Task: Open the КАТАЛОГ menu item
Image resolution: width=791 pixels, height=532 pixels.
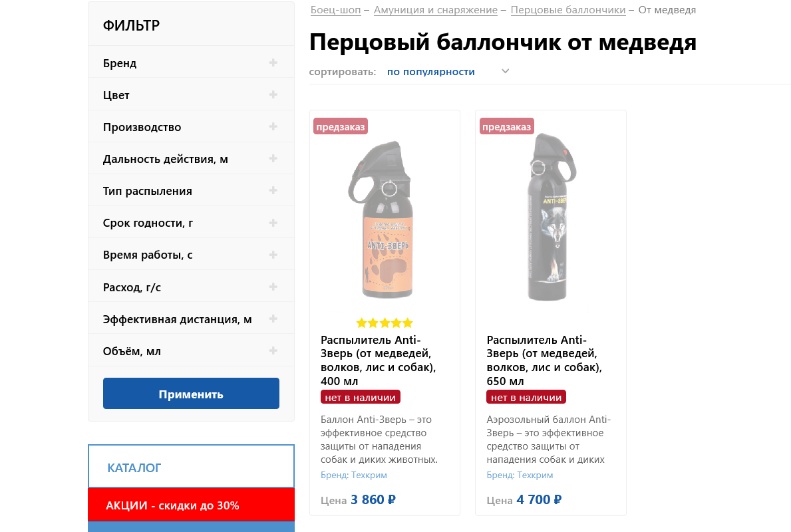Action: [191, 466]
